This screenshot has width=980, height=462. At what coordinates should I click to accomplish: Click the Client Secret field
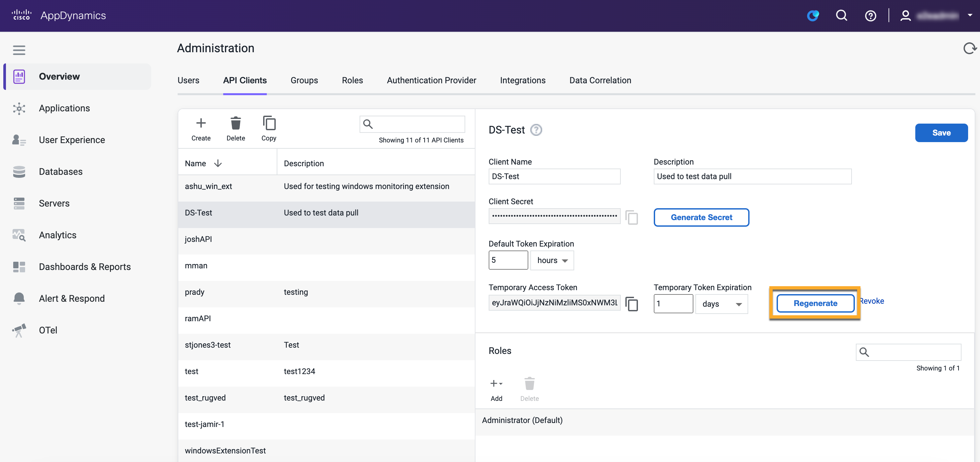pos(554,216)
